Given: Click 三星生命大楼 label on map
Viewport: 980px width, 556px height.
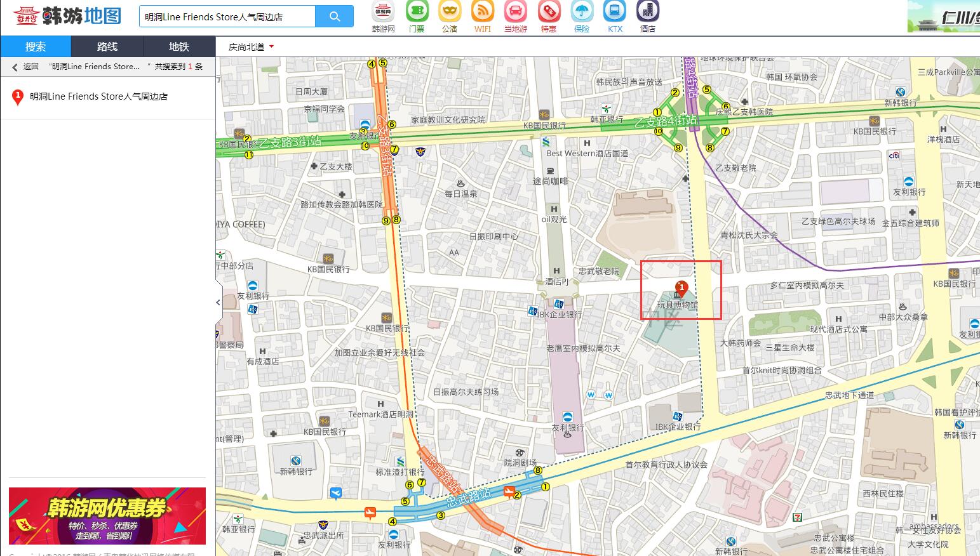Looking at the screenshot, I should point(790,347).
